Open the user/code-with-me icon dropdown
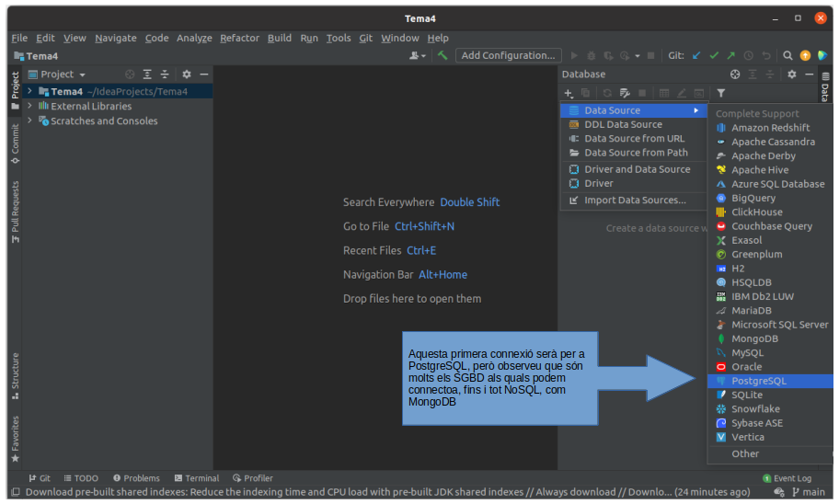Image resolution: width=839 pixels, height=504 pixels. click(x=418, y=55)
